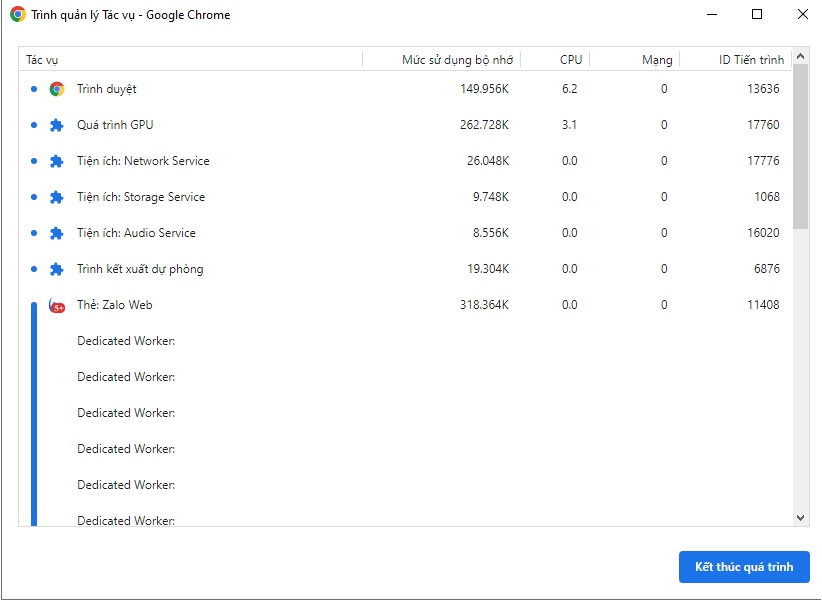Viewport: 822px width, 601px height.
Task: Click the puzzle icon of Trình kết xuất dự phòng
Action: (57, 269)
